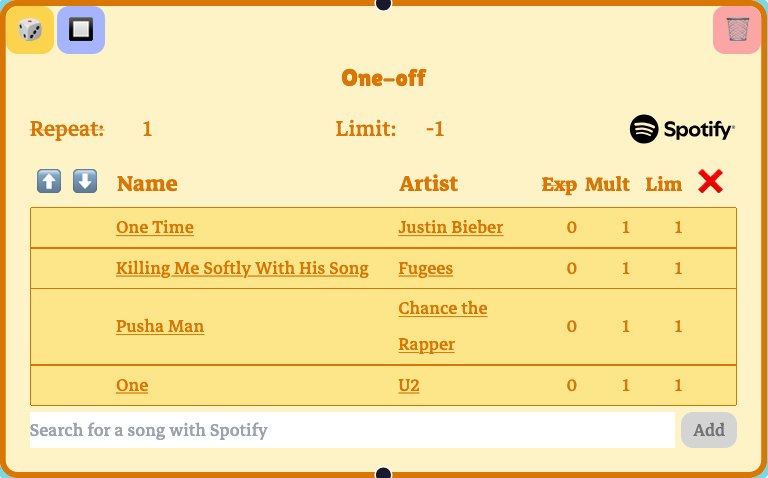The width and height of the screenshot is (768, 478).
Task: Open Killing Me Softly With His Song
Action: click(x=242, y=268)
